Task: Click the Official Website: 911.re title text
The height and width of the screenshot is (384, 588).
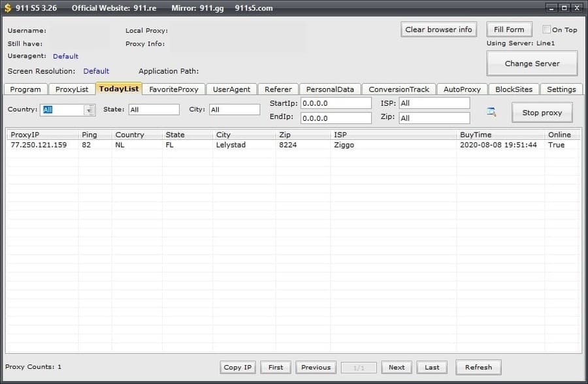Action: click(114, 8)
